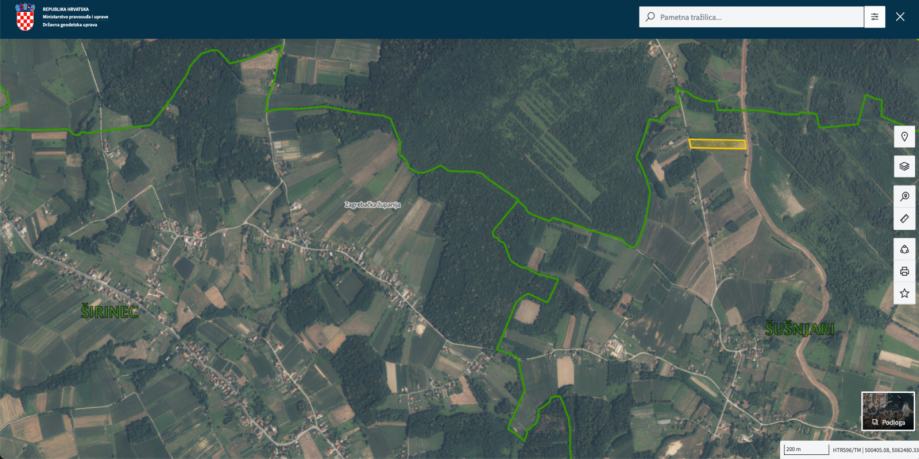
Task: Close the search bar with X
Action: click(x=900, y=17)
